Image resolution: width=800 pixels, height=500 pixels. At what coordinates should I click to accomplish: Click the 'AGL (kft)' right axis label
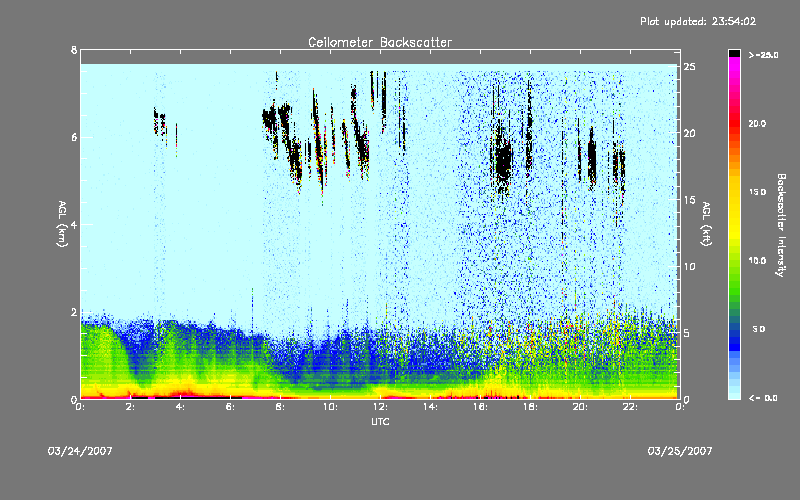tap(706, 224)
